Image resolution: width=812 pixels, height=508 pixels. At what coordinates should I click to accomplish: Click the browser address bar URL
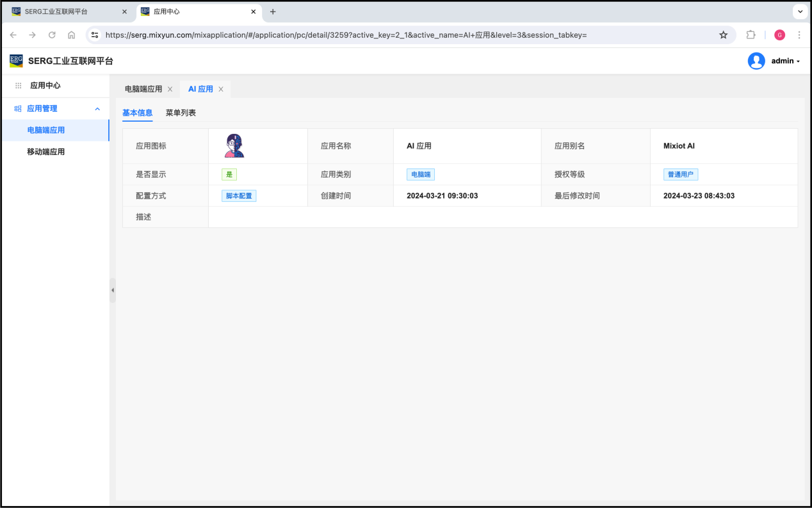(346, 35)
